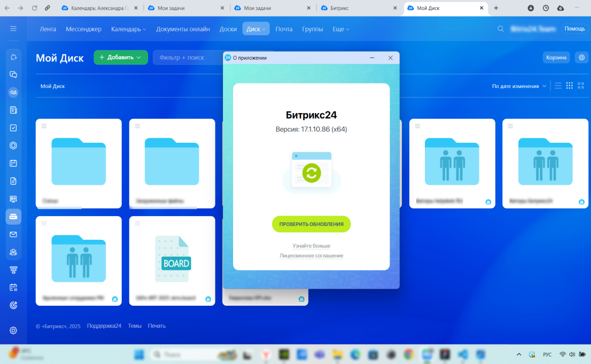Open Лента in the top menu
The height and width of the screenshot is (364, 591).
coord(48,29)
